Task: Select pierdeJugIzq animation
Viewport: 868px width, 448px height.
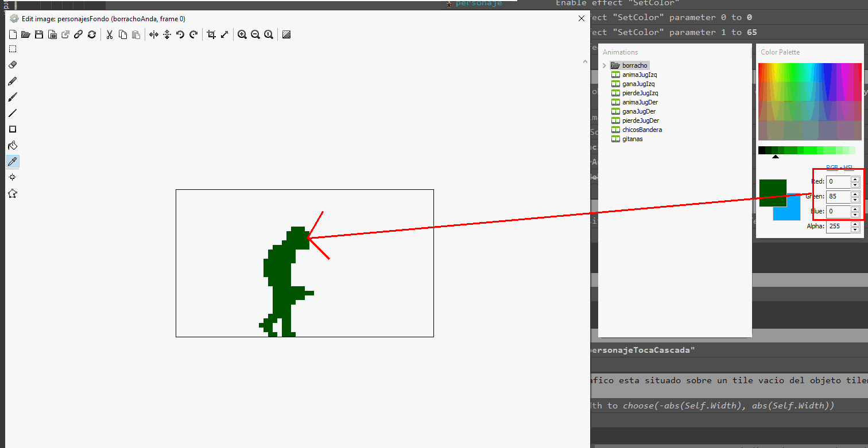Action: point(635,93)
